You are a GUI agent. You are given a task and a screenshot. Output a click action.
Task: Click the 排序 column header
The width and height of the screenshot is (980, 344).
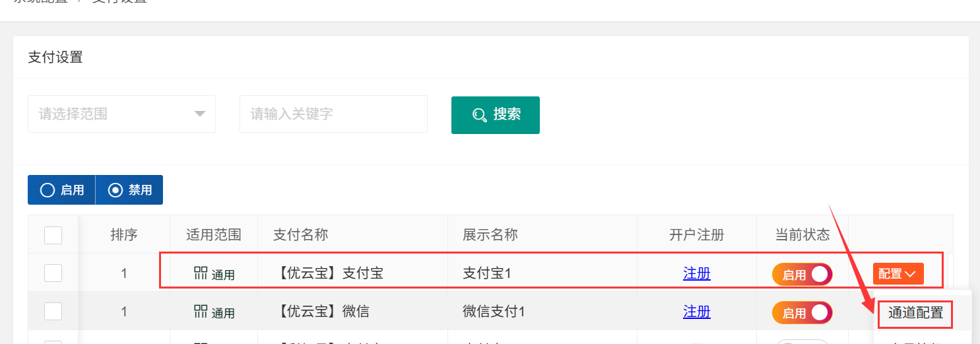click(x=124, y=234)
